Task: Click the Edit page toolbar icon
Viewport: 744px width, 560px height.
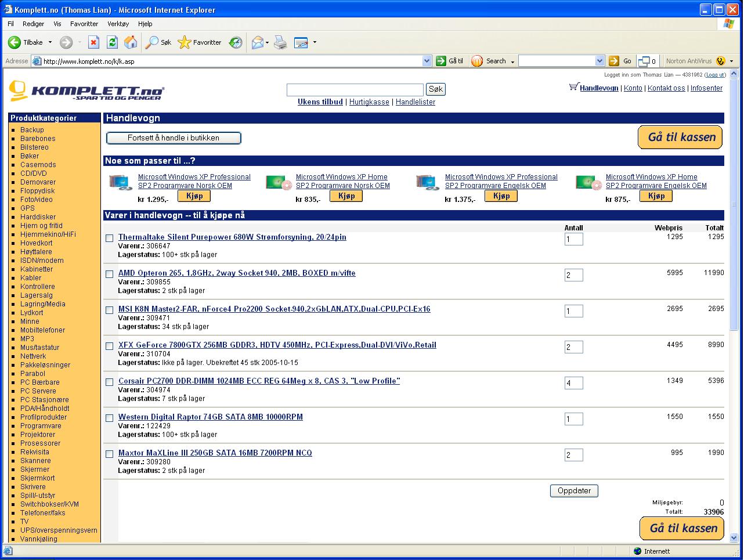Action: click(301, 42)
